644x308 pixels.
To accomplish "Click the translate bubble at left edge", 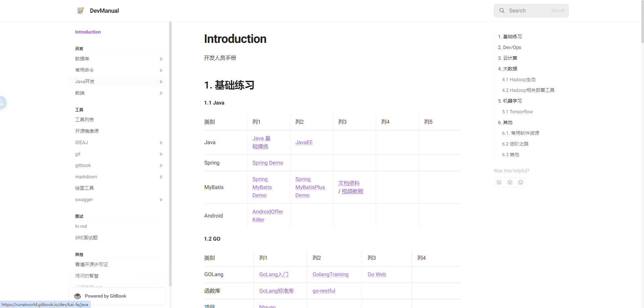I will [x=2, y=103].
